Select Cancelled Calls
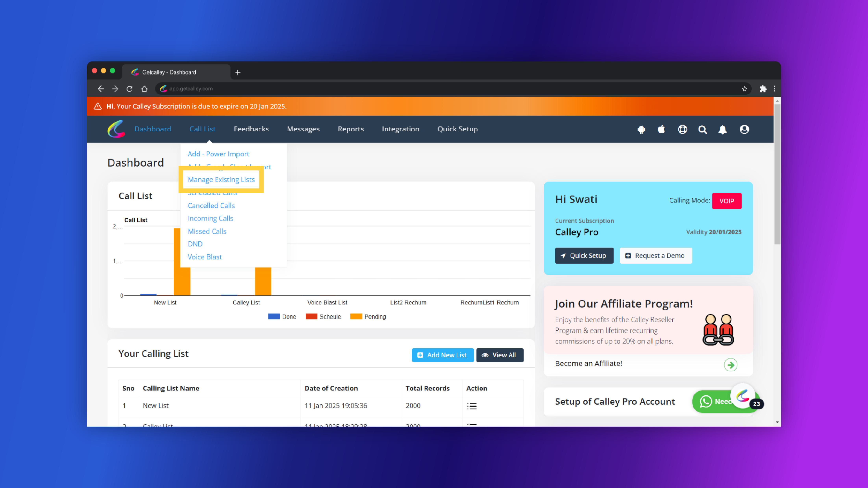Screen dimensions: 868x488 [211, 205]
